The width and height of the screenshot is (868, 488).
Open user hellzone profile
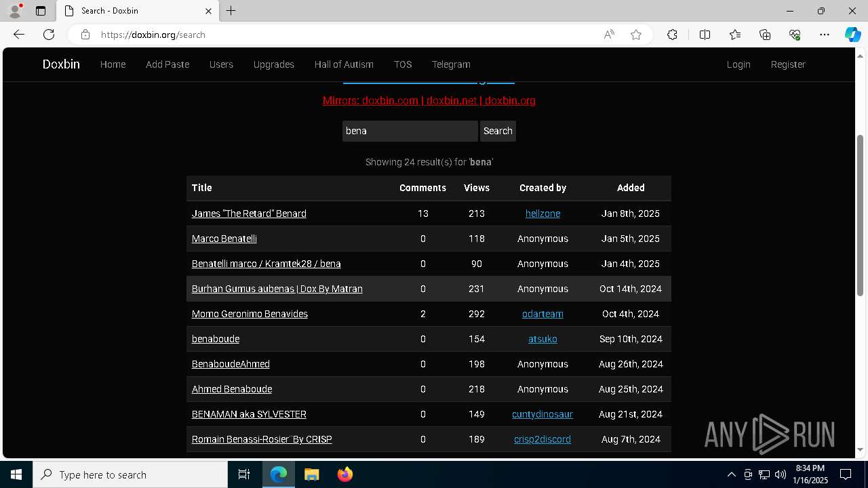(543, 213)
